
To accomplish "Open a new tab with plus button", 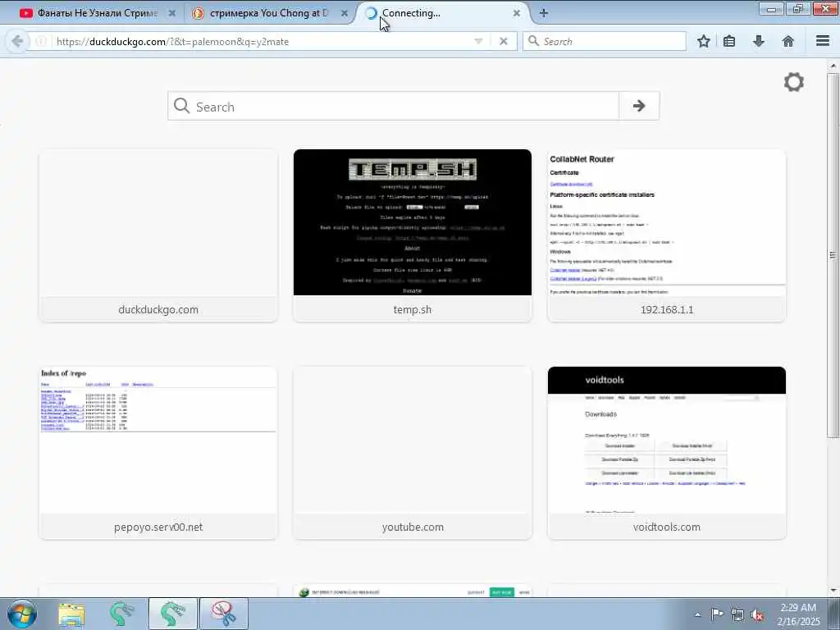I will point(544,13).
